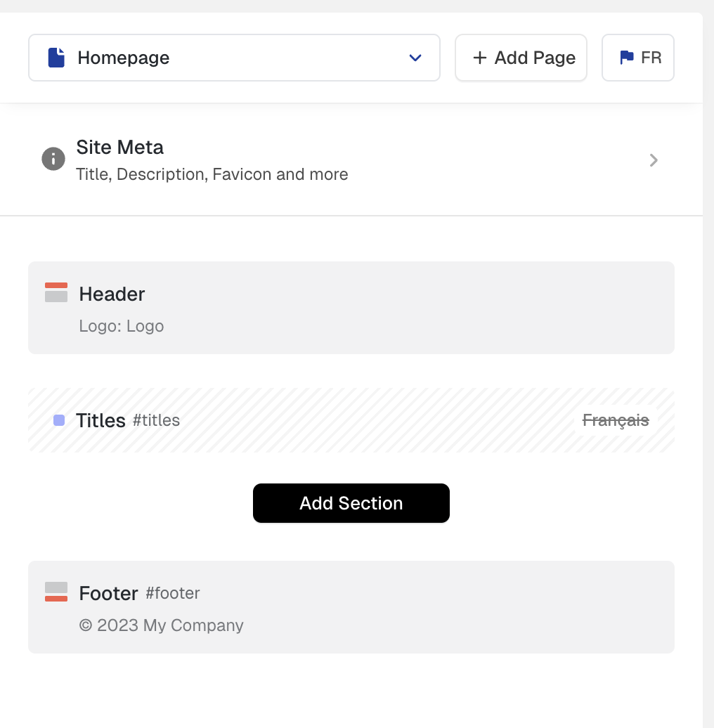The image size is (714, 728).
Task: Click the Homepage document icon
Action: (x=56, y=58)
